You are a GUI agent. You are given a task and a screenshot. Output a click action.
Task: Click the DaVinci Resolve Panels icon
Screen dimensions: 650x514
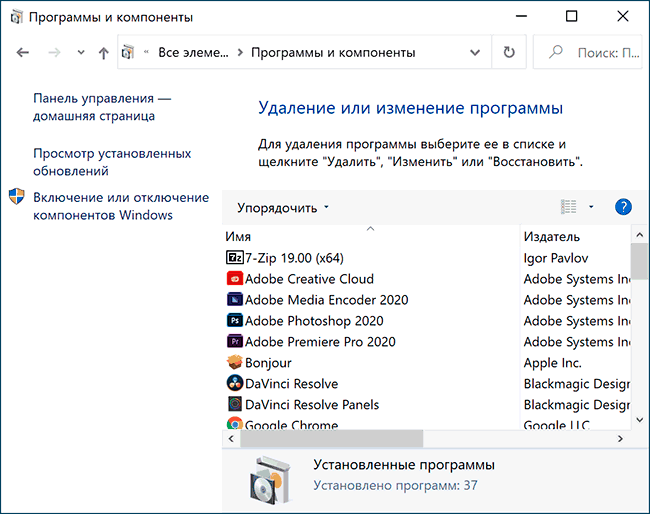pos(235,404)
